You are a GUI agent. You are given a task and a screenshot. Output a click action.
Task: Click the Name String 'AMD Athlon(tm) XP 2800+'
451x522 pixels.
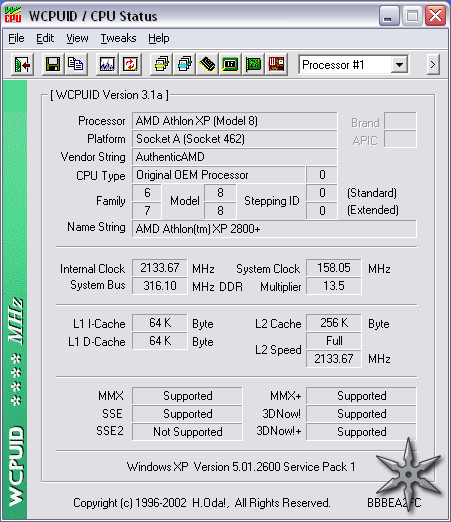274,229
